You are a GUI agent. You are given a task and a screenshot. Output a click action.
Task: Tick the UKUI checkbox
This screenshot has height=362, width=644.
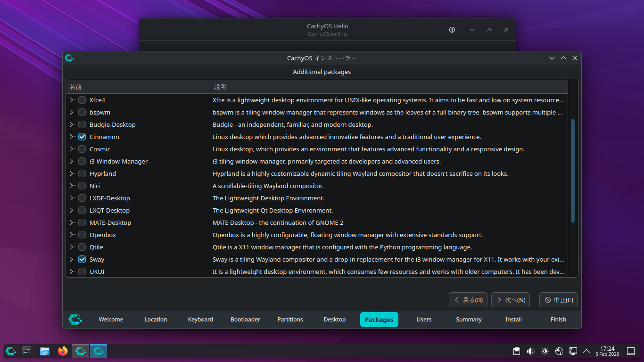click(82, 271)
